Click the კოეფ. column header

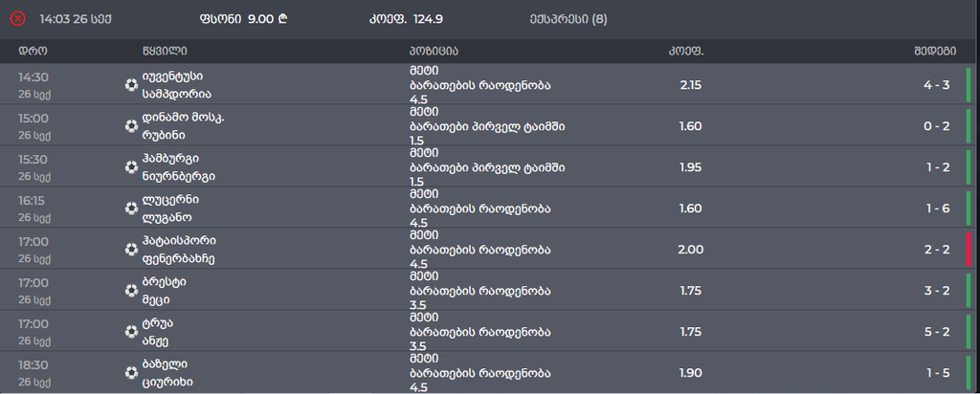(686, 51)
